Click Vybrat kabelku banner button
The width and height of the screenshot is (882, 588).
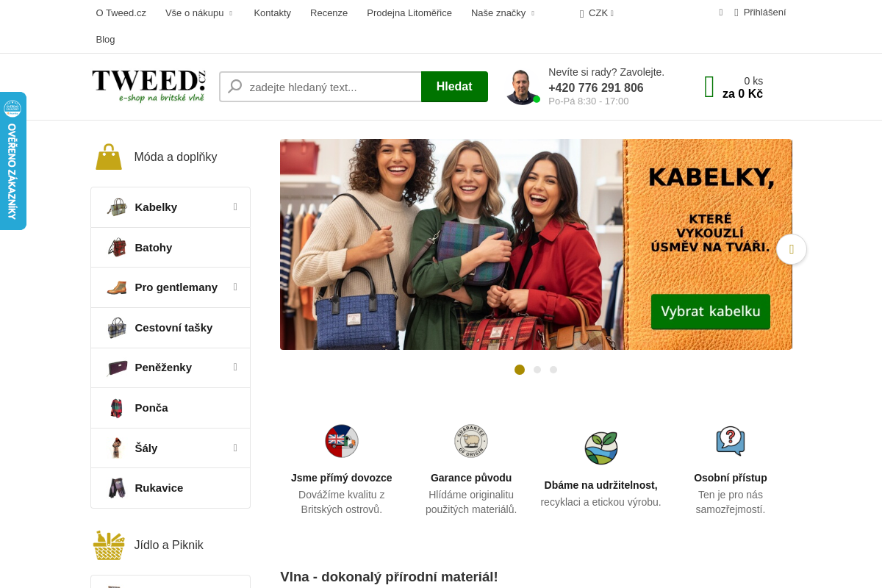(711, 312)
